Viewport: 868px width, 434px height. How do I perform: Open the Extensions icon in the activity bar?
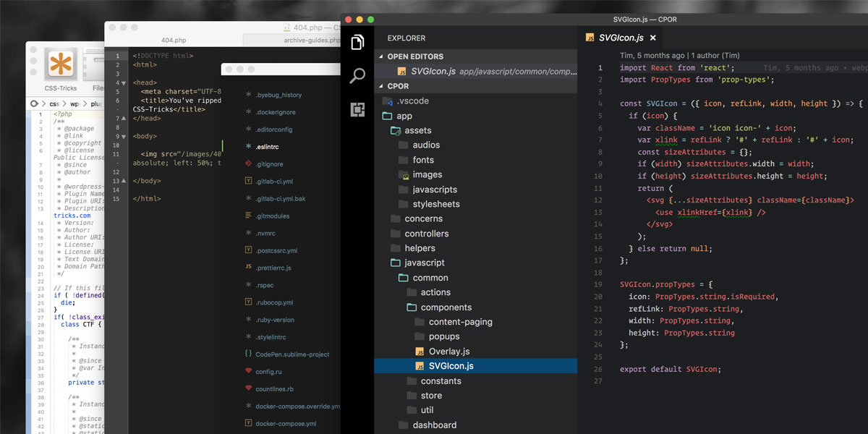[357, 109]
